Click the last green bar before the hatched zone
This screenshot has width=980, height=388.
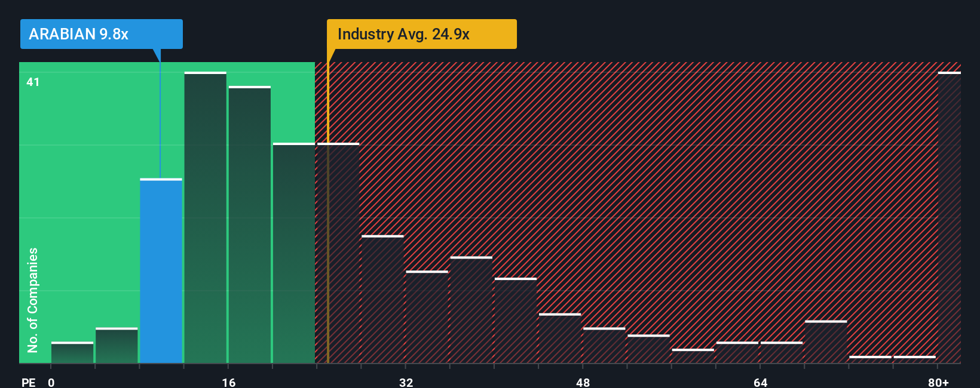pyautogui.click(x=294, y=253)
